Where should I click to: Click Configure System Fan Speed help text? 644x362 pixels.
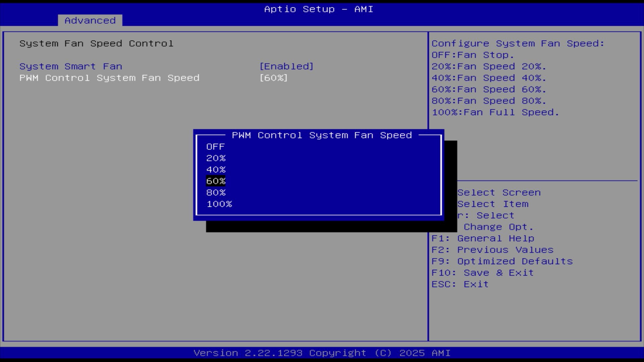tap(518, 44)
